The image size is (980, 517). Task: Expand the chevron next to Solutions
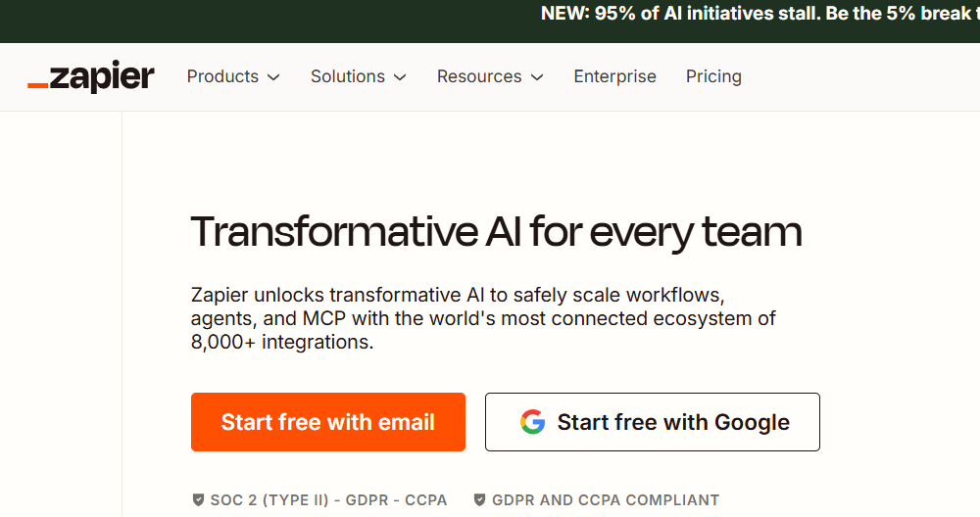(400, 77)
